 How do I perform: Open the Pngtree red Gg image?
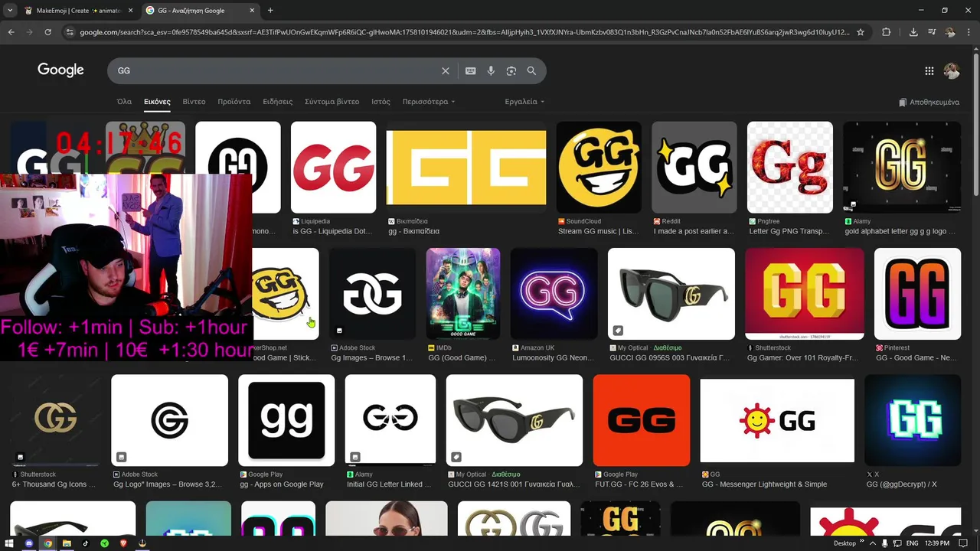click(x=789, y=167)
